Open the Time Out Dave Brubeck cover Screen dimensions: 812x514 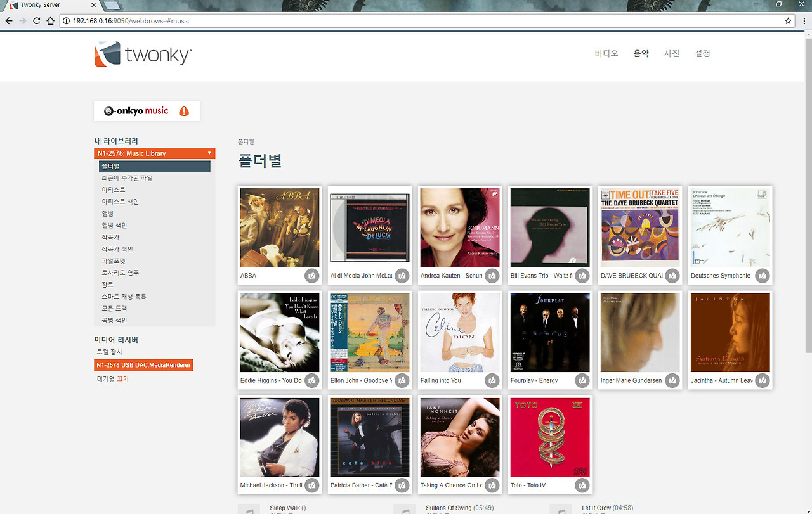click(640, 228)
